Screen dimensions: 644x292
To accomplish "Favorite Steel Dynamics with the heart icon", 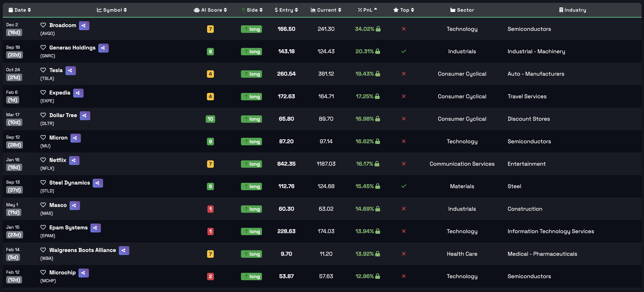I will (x=43, y=182).
